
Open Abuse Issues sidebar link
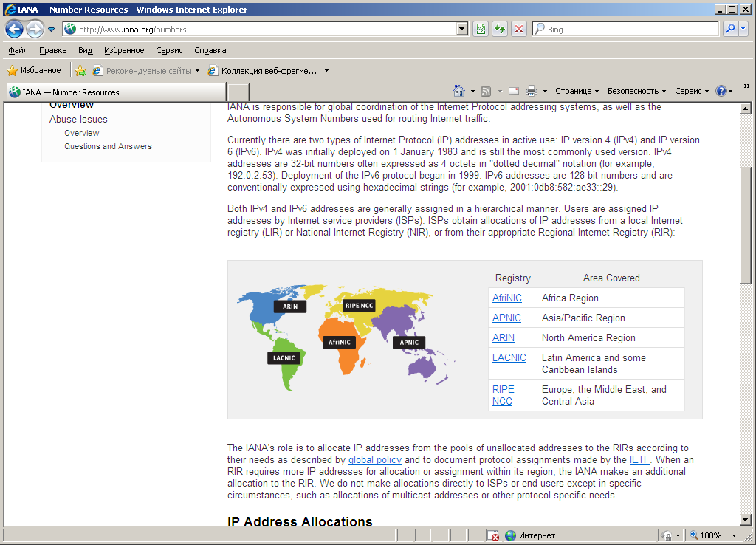point(78,119)
